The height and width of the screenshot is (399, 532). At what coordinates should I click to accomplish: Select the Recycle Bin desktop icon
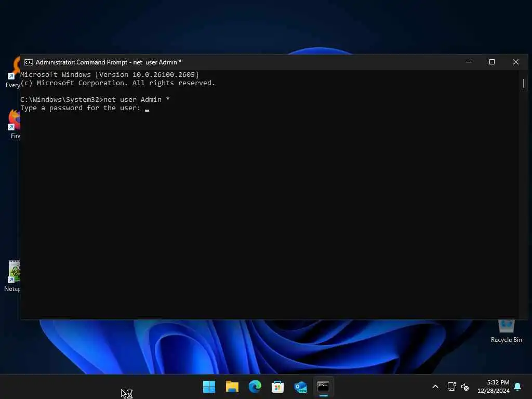(x=506, y=331)
